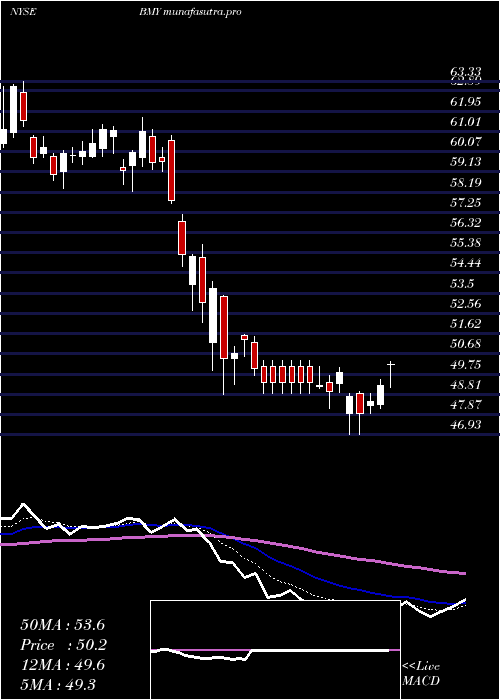Select the 56.32 price level label
Screen dimensions: 500x700
[466, 222]
